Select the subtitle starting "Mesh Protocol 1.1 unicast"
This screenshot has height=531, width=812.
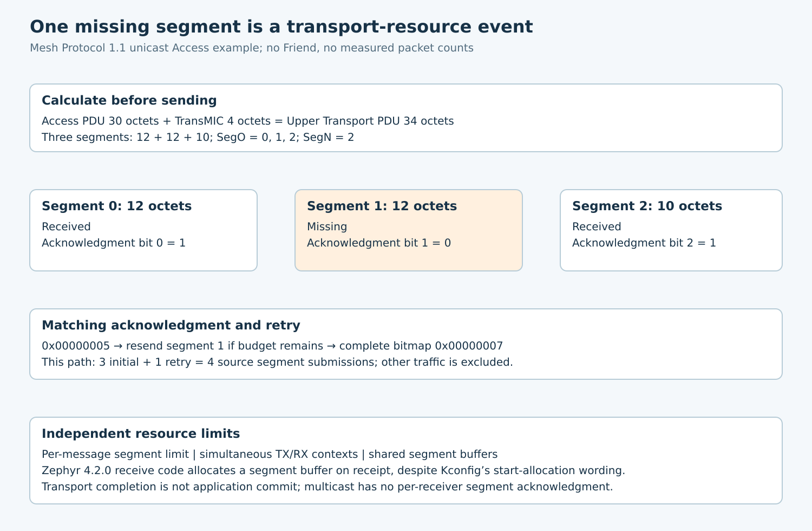tap(252, 48)
